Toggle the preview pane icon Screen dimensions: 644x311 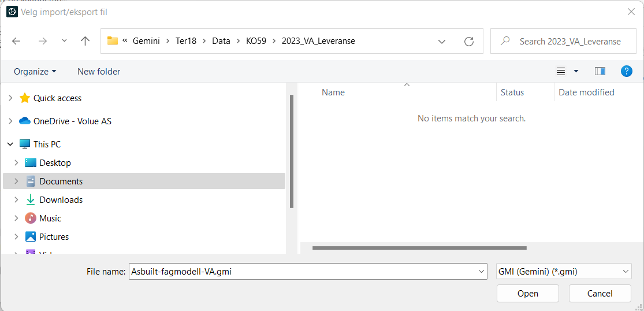(x=600, y=71)
